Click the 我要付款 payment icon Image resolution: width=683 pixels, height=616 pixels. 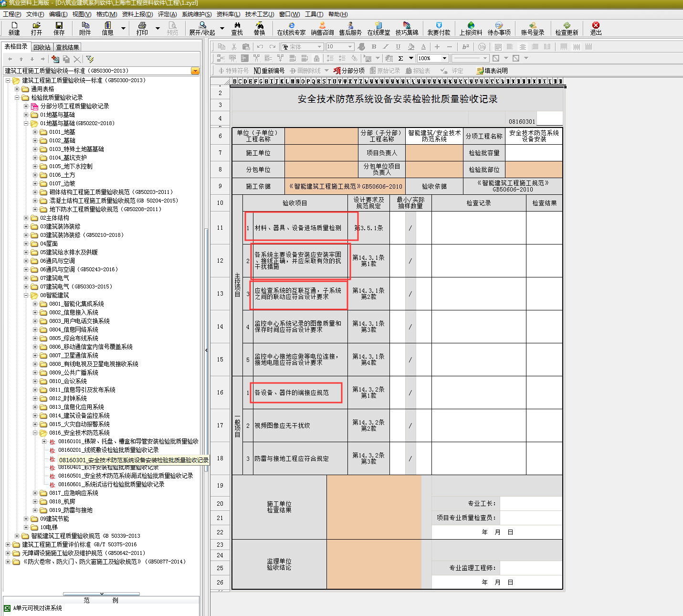(x=439, y=28)
